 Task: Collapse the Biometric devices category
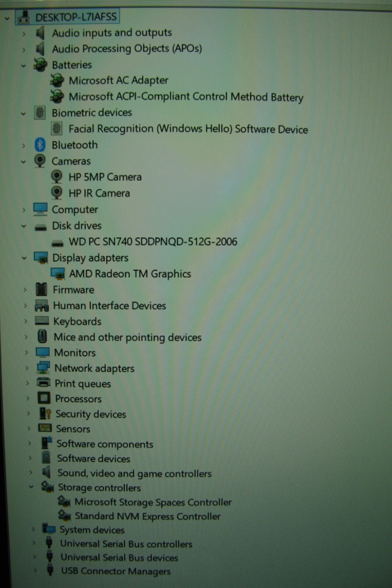tap(24, 114)
